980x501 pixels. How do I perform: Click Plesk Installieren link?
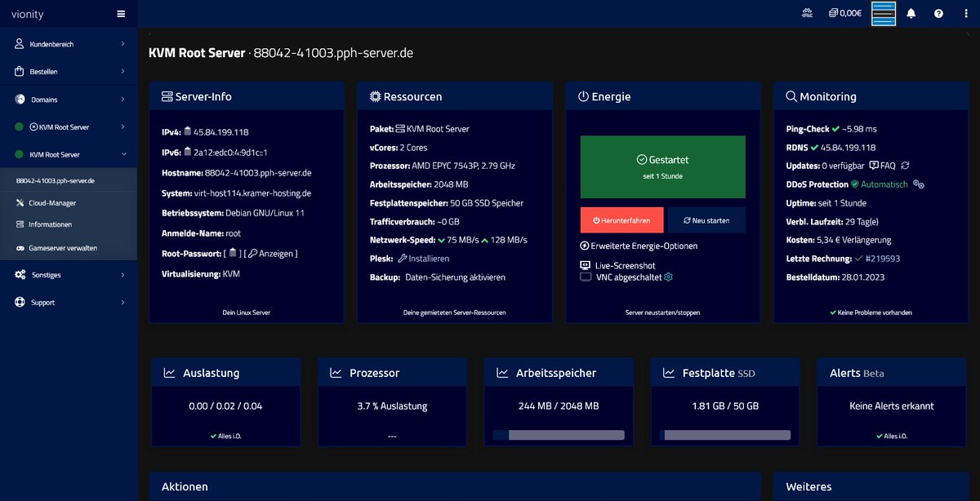tap(423, 259)
